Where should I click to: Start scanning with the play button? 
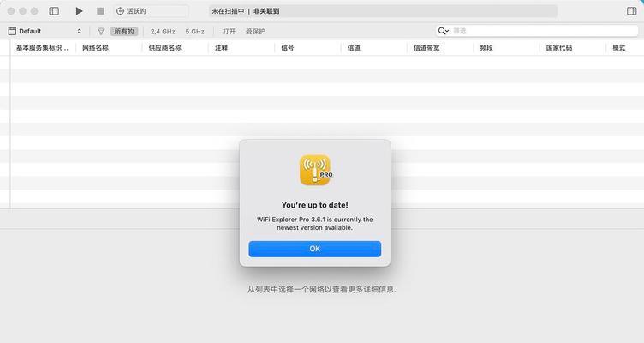pos(79,11)
